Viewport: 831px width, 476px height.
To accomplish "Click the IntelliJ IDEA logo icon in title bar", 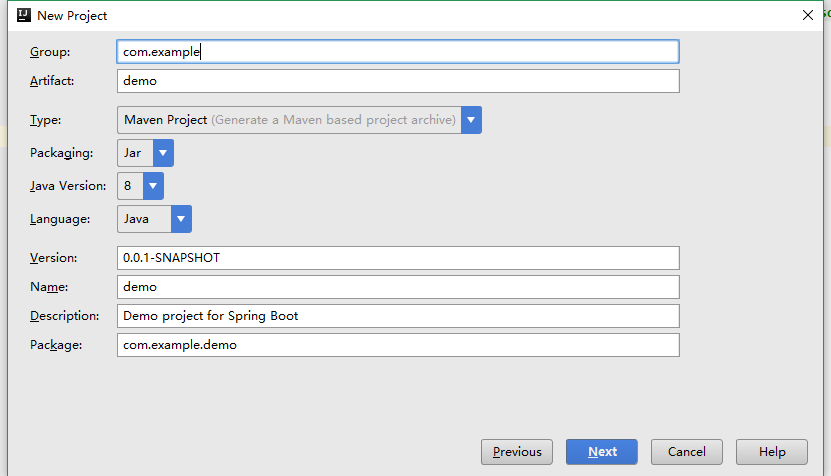I will (x=24, y=15).
